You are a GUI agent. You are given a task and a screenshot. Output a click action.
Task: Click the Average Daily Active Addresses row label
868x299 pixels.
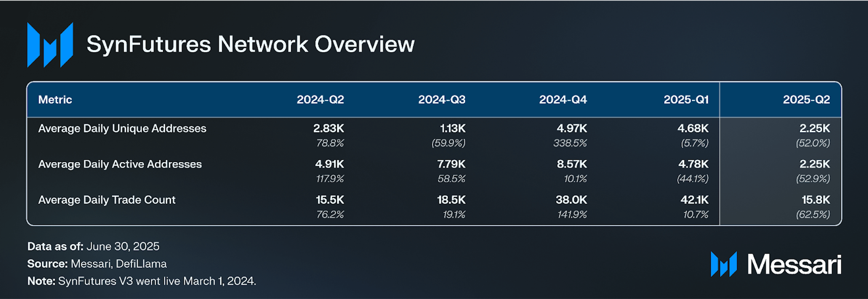[120, 164]
